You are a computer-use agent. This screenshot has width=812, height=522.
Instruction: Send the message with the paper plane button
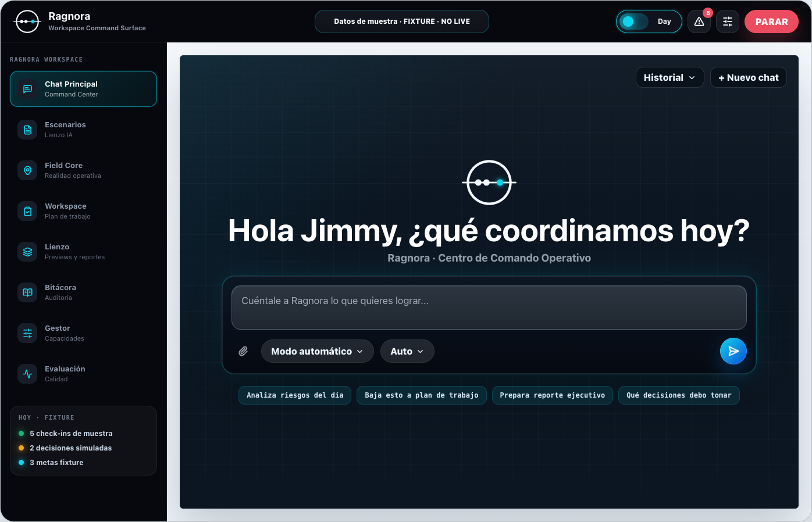click(733, 351)
